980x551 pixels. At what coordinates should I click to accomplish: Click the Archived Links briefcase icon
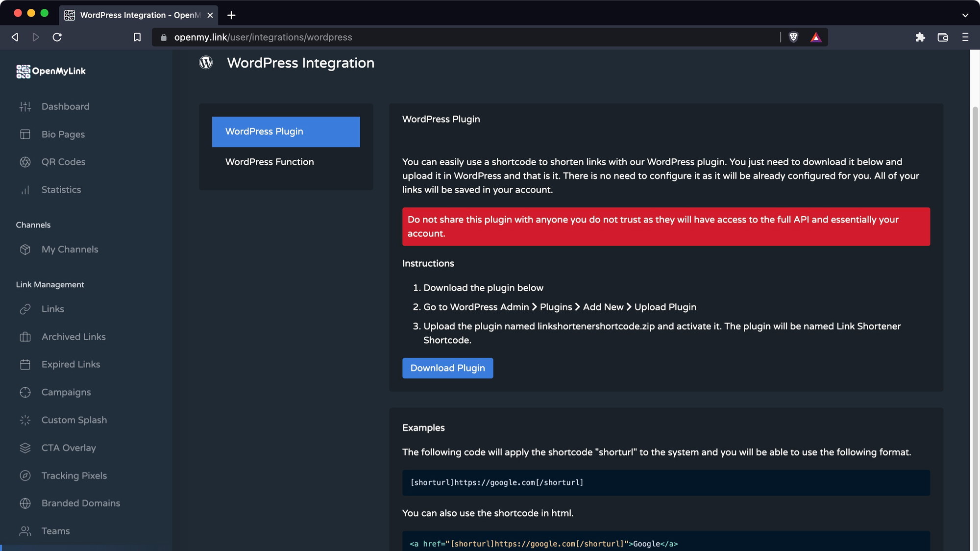25,337
